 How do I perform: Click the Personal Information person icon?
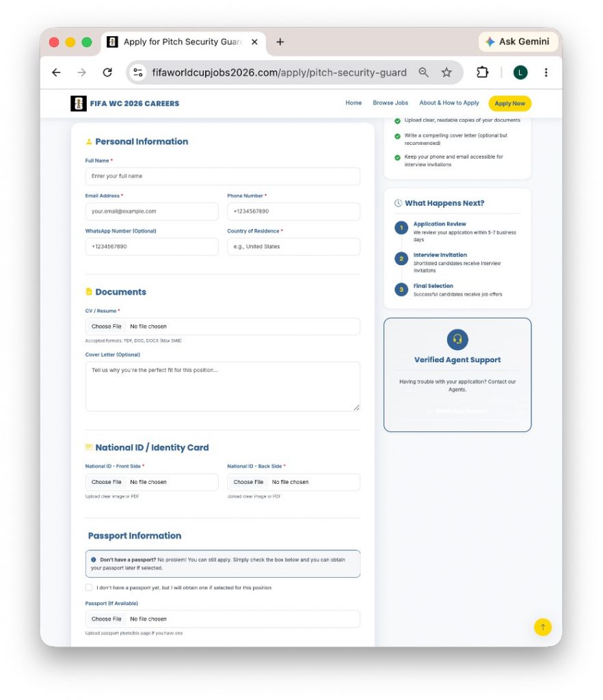[x=89, y=142]
